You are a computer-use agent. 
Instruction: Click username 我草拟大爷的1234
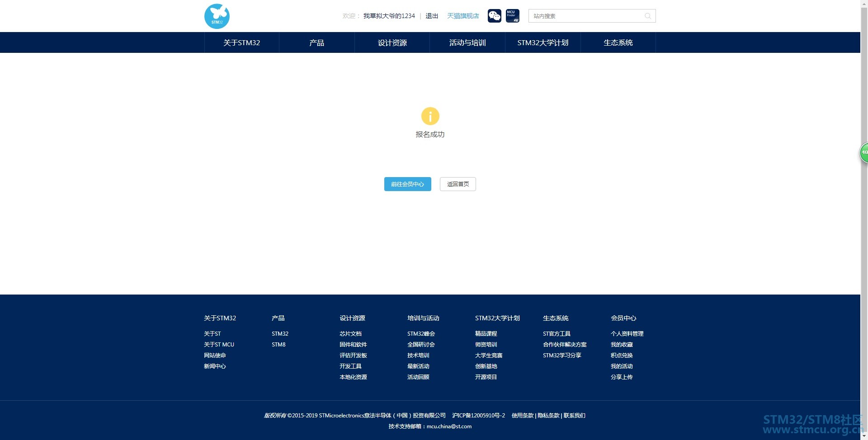point(389,16)
